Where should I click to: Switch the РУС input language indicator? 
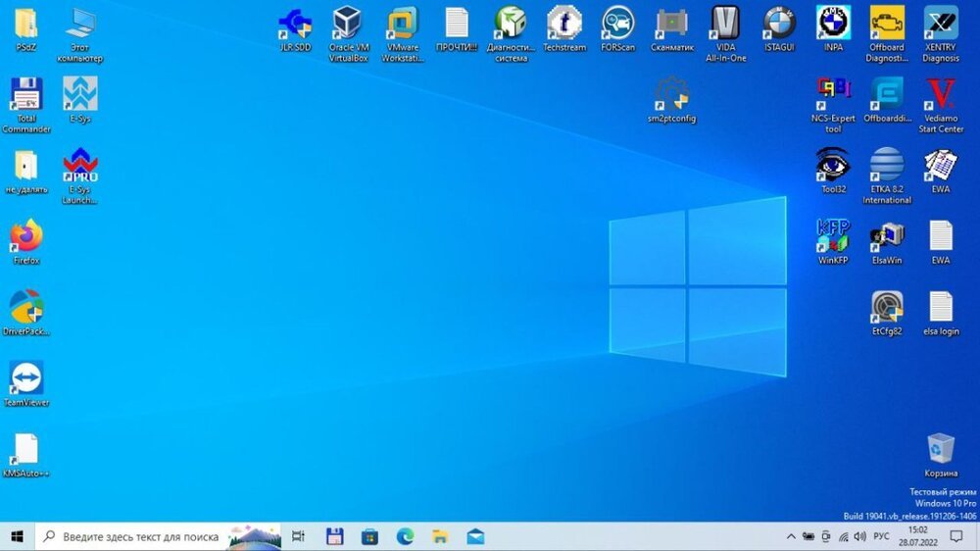pos(881,536)
